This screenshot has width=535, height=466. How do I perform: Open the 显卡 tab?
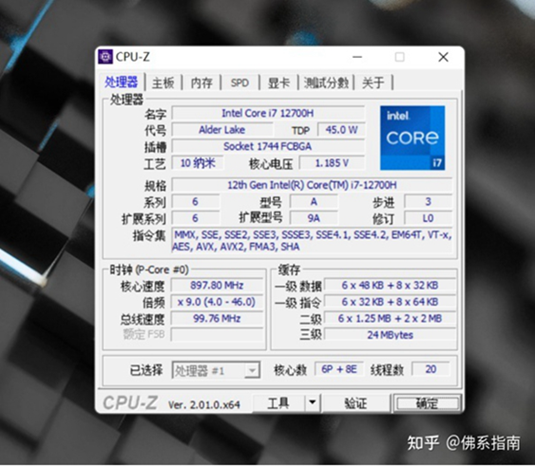279,83
